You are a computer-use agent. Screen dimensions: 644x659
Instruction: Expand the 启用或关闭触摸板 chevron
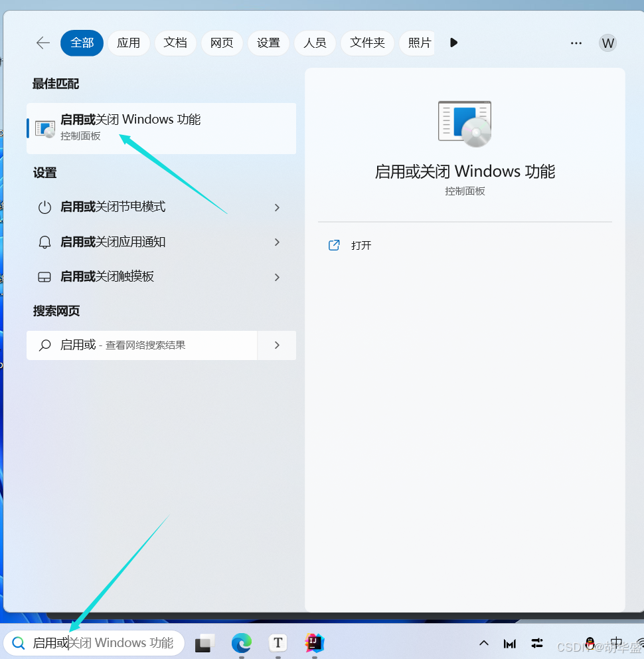277,277
